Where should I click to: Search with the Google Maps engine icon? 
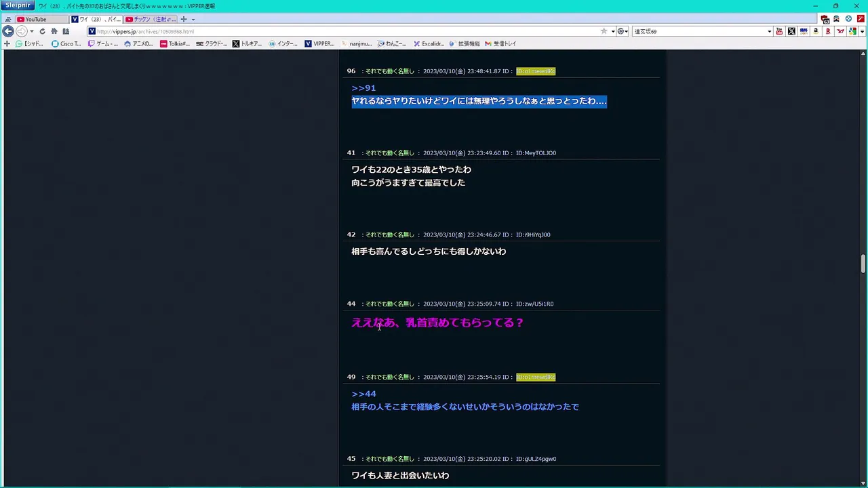coord(852,31)
